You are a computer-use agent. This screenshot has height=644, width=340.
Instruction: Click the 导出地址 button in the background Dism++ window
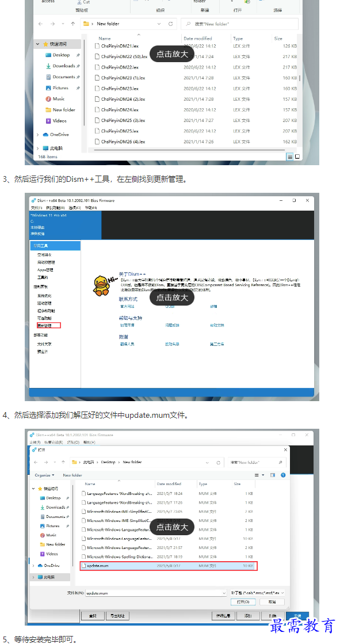[x=117, y=616]
